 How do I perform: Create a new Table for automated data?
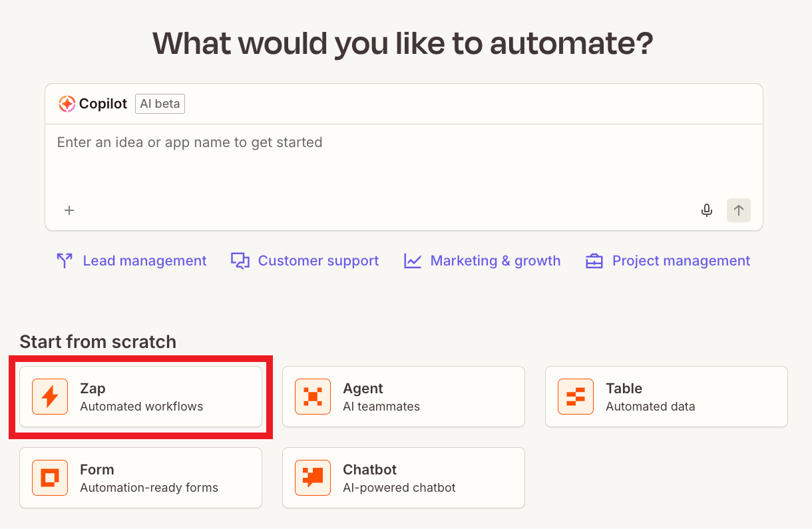point(666,397)
